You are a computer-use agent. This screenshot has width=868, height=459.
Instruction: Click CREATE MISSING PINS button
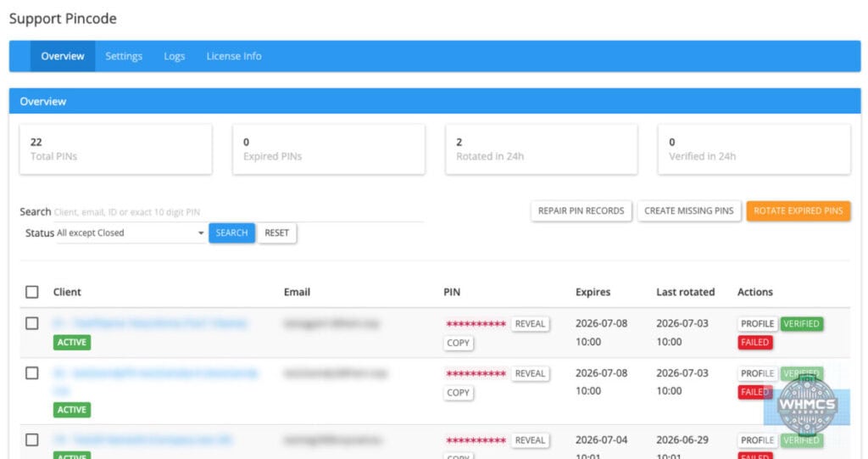click(689, 210)
